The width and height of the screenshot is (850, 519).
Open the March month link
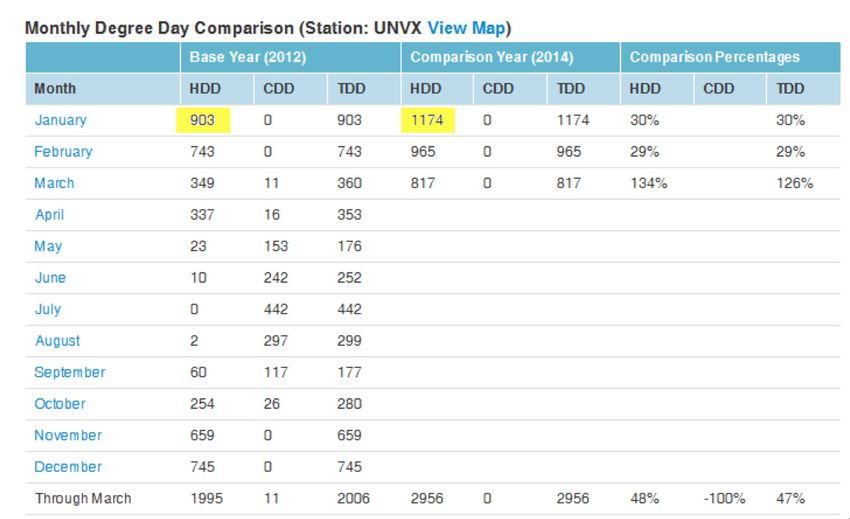(54, 183)
